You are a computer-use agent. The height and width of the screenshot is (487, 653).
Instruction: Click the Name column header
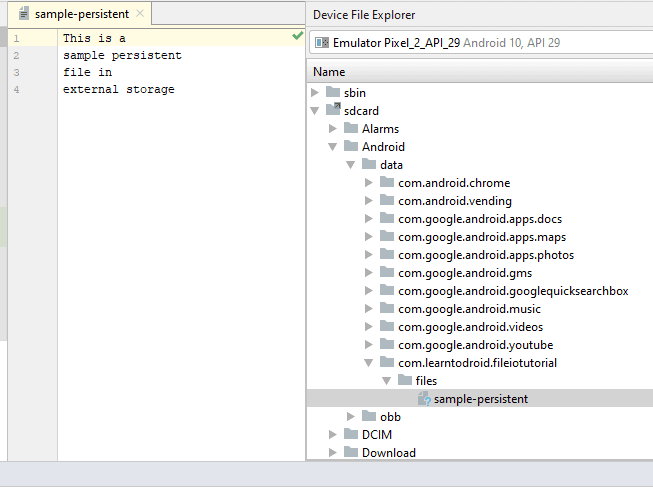329,72
